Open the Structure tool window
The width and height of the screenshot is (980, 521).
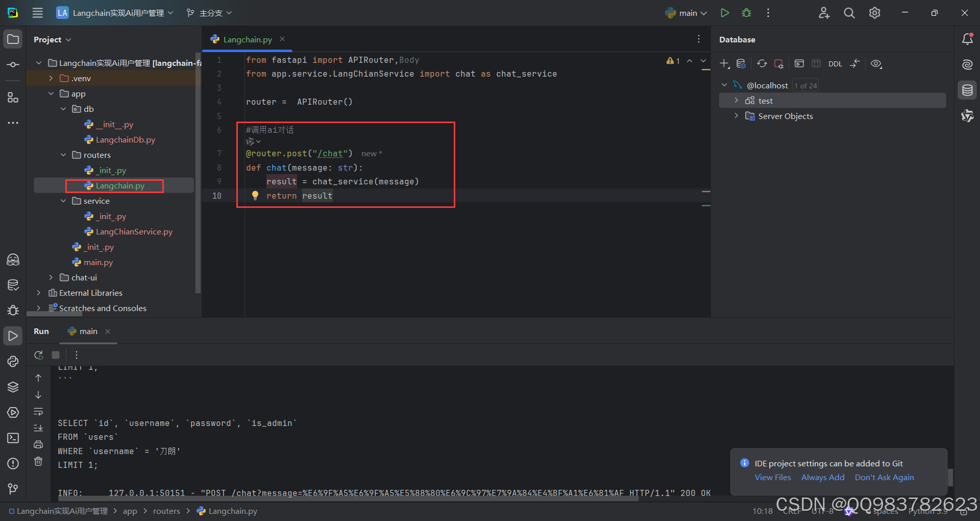[13, 97]
